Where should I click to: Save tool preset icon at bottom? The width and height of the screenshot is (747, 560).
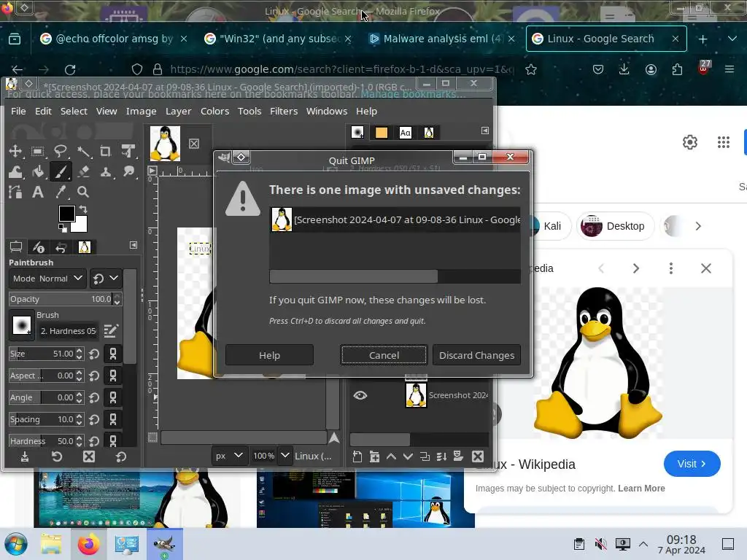tap(25, 457)
